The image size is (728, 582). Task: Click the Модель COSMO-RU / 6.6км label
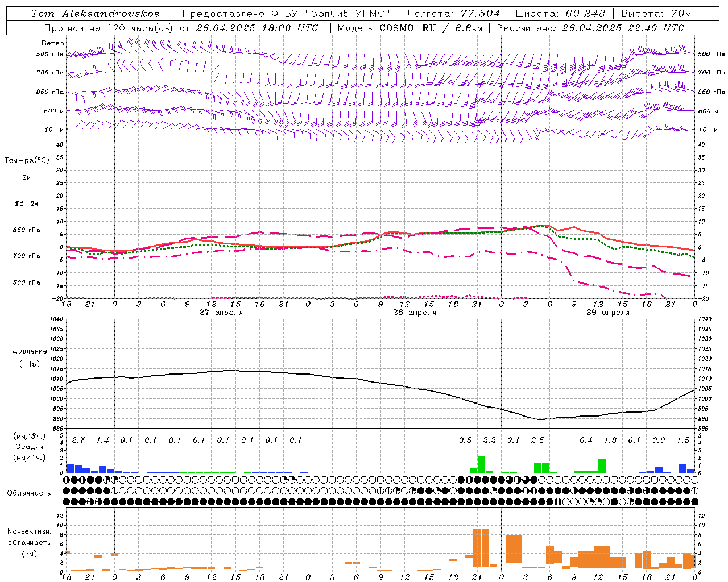click(x=409, y=28)
